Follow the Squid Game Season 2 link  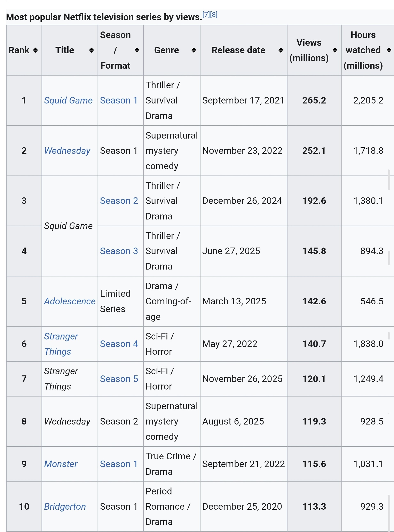coord(119,201)
